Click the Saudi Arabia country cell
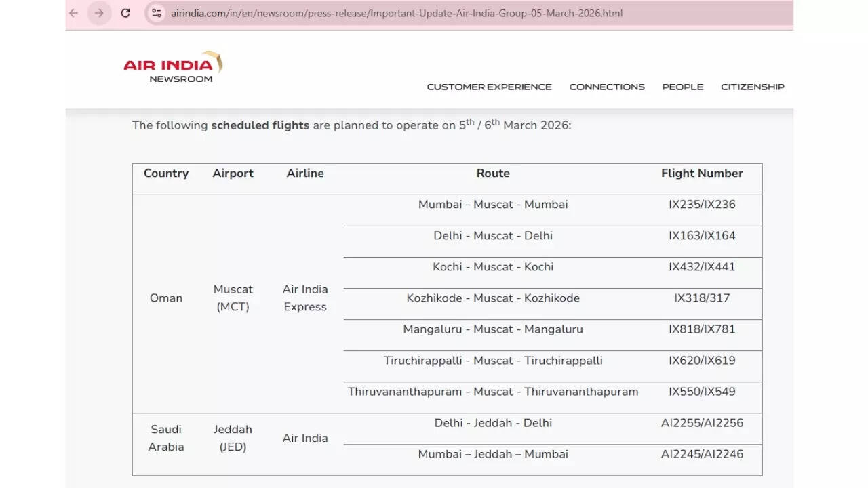 166,438
